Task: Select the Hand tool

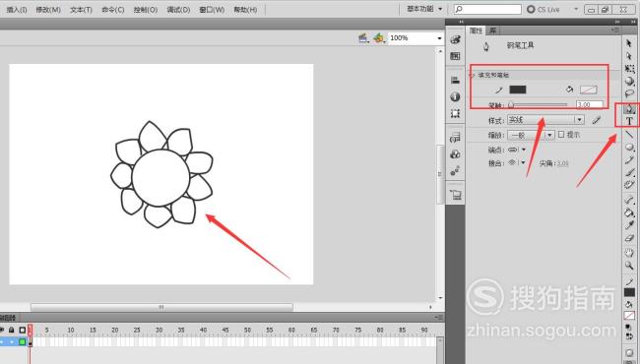Action: point(629,253)
